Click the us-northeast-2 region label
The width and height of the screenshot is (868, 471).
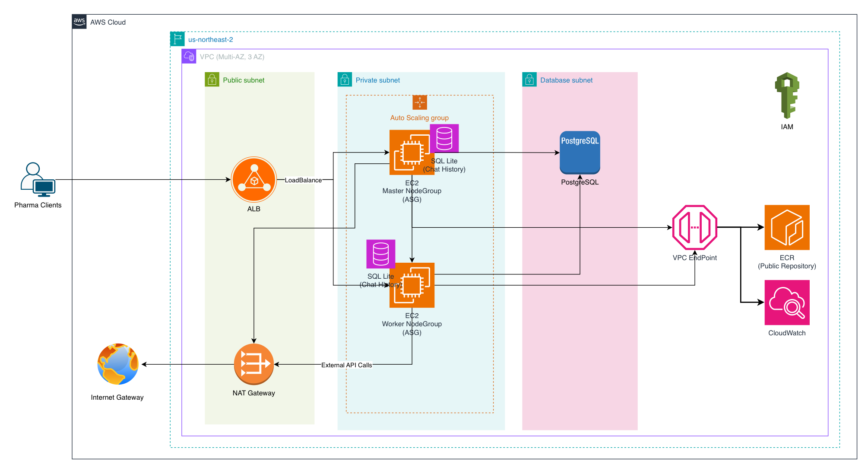(x=210, y=39)
